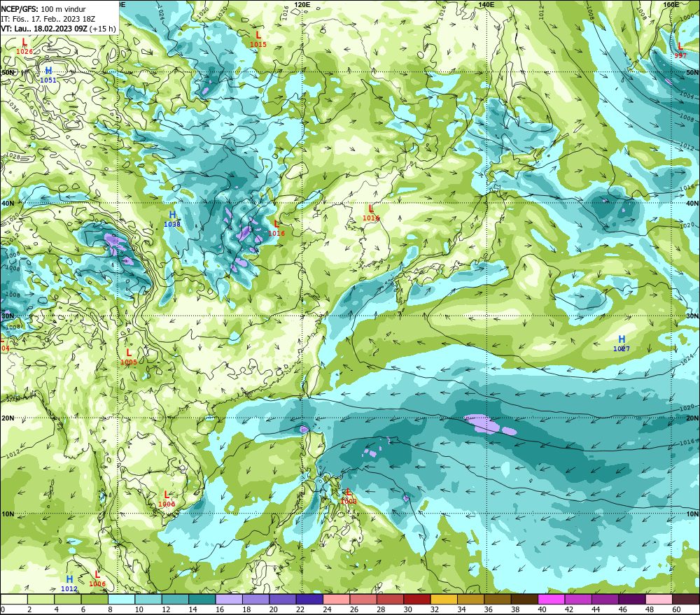Click the pale yellow 0–2 legend swatch

coord(14,599)
